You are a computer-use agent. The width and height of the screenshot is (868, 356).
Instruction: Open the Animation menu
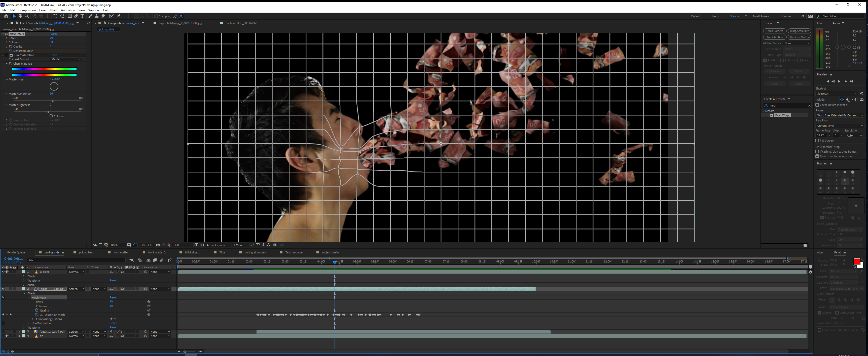tap(68, 10)
